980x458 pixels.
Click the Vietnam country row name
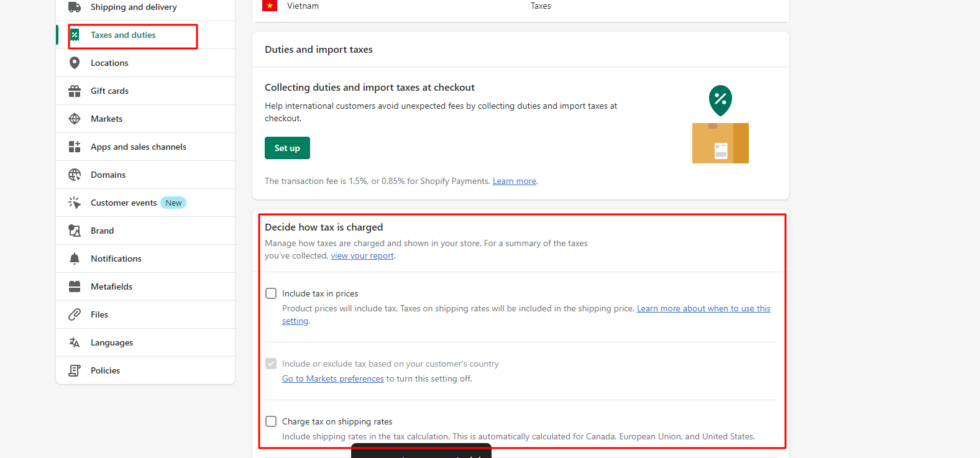click(x=303, y=6)
